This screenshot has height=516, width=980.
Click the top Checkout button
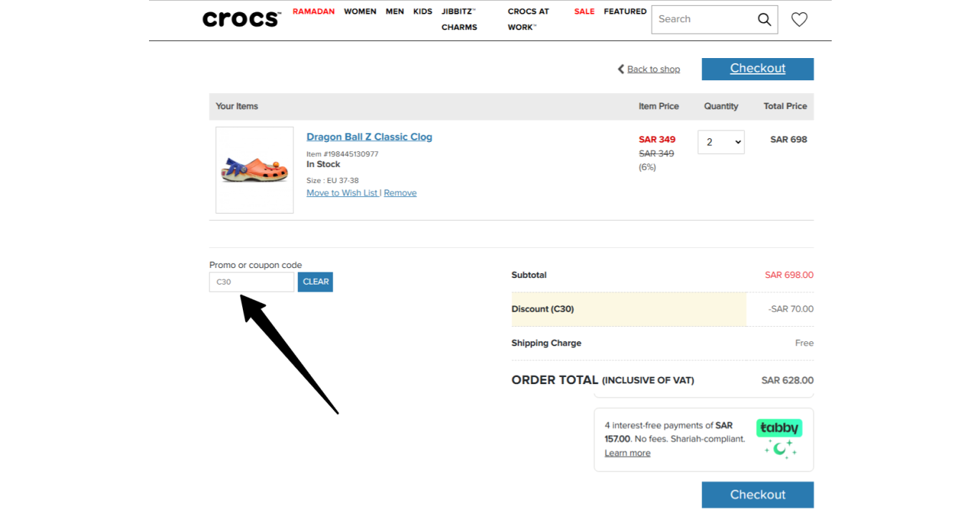pos(758,69)
